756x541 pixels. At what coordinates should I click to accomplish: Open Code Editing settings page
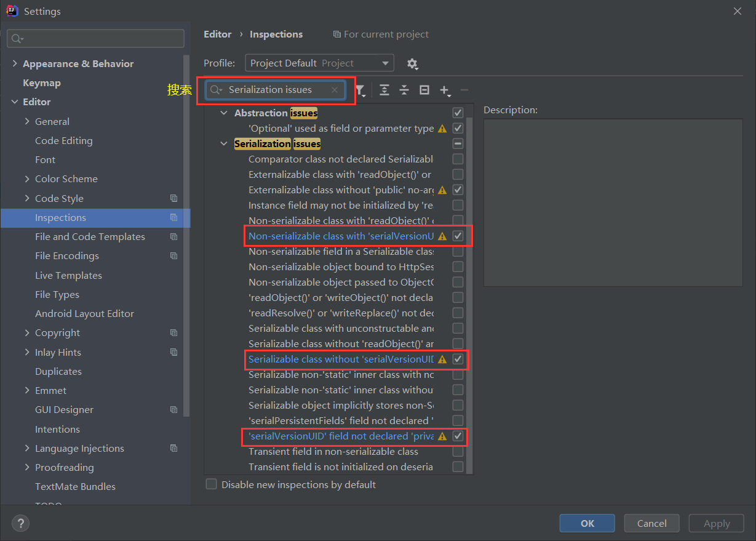(x=64, y=140)
